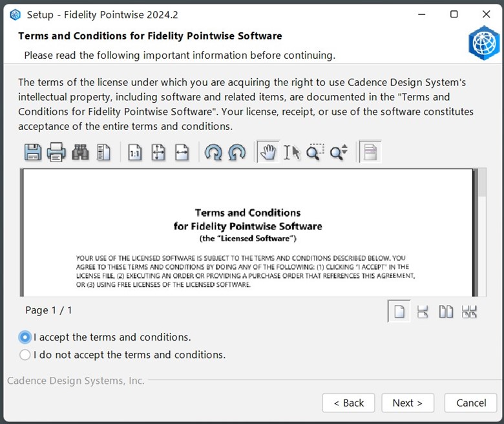The image size is (504, 424).
Task: Switch to continuous facing view
Action: click(x=469, y=312)
